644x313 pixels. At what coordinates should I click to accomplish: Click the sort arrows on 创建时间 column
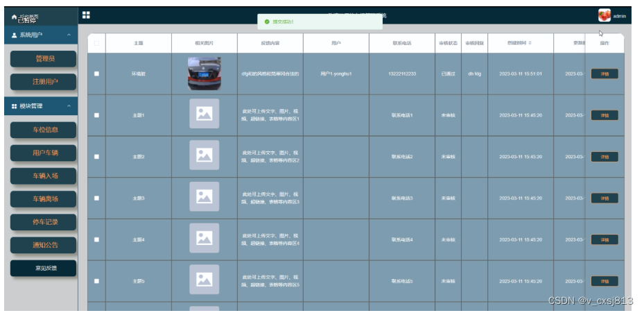[x=530, y=43]
